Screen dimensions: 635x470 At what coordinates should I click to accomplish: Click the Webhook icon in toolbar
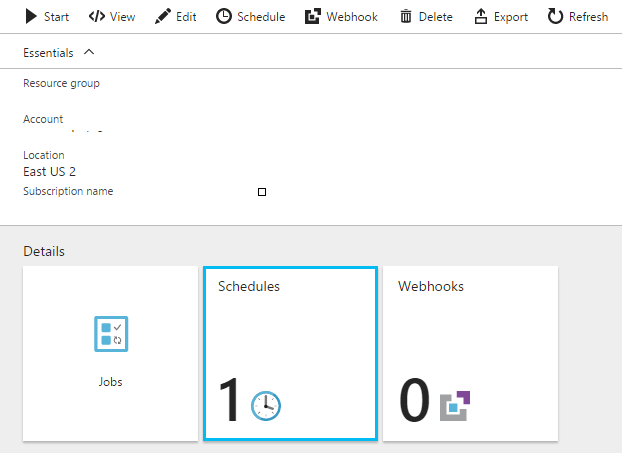tap(313, 17)
